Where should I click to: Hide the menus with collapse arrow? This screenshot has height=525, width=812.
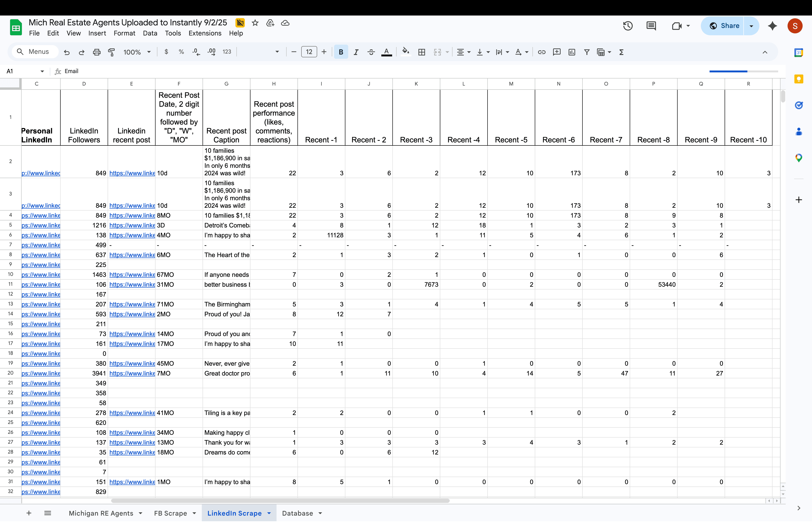765,52
